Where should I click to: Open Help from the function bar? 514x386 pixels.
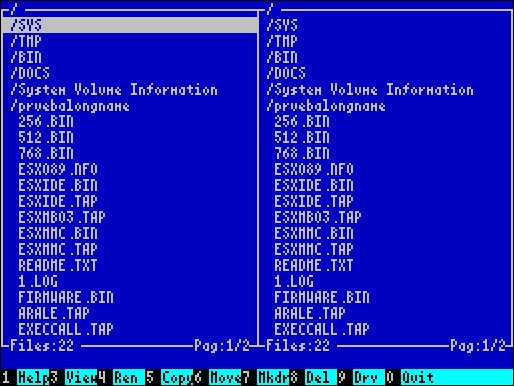pyautogui.click(x=33, y=377)
